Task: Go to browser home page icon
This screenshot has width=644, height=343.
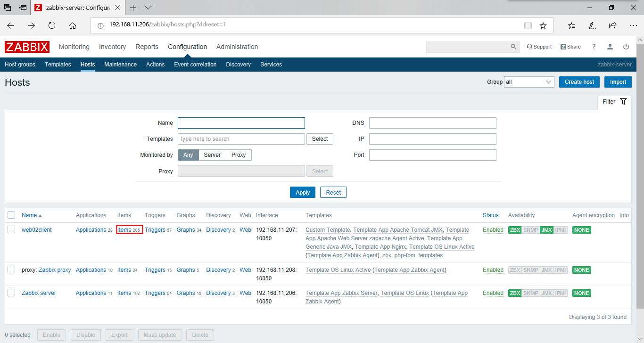Action: pos(73,25)
